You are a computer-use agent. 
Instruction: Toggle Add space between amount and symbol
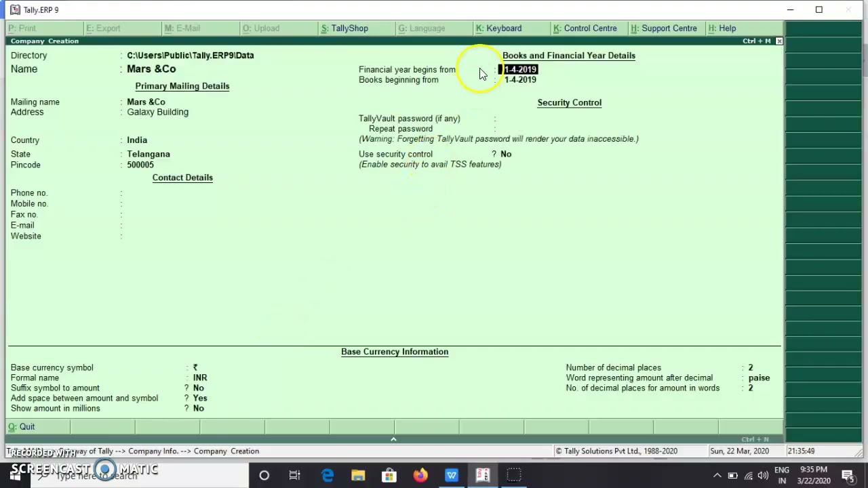pos(200,399)
